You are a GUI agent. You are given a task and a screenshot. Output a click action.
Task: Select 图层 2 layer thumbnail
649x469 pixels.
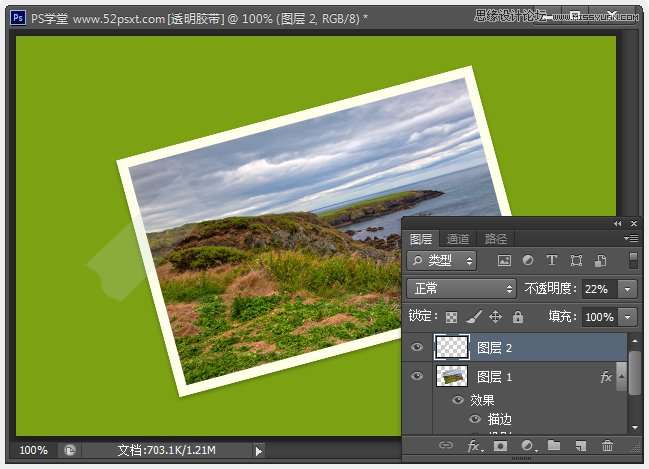pos(451,348)
